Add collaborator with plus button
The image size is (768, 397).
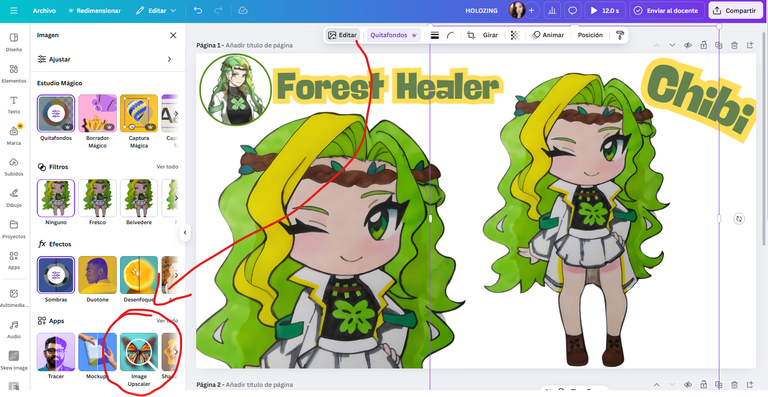[x=531, y=10]
